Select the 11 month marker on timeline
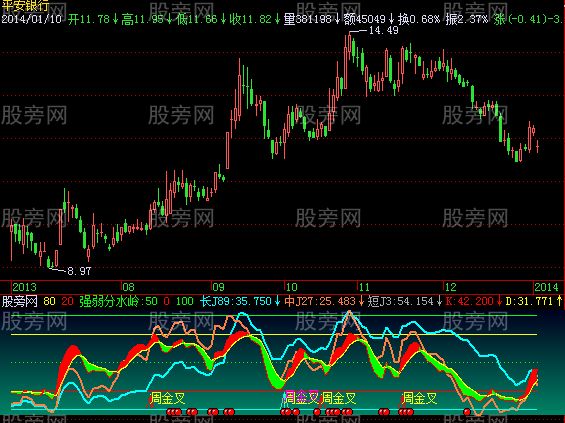 364,287
